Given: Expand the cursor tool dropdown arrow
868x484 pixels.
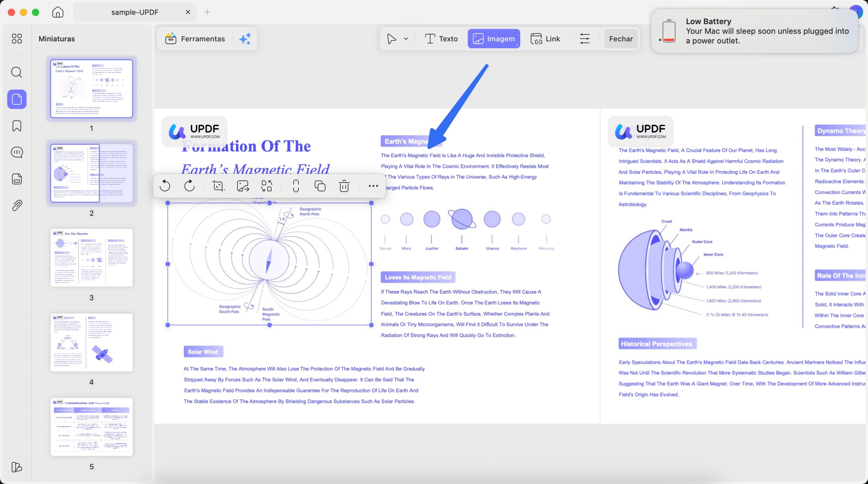Looking at the screenshot, I should click(x=406, y=39).
